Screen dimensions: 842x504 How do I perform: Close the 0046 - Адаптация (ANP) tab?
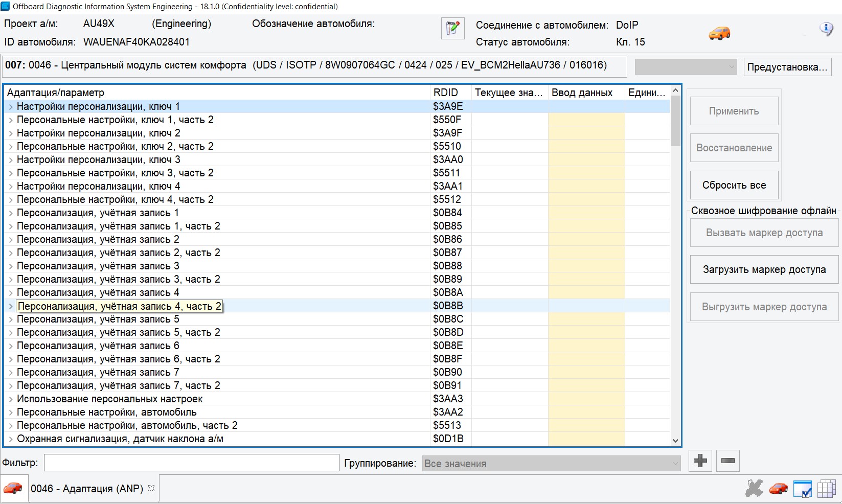coord(151,488)
